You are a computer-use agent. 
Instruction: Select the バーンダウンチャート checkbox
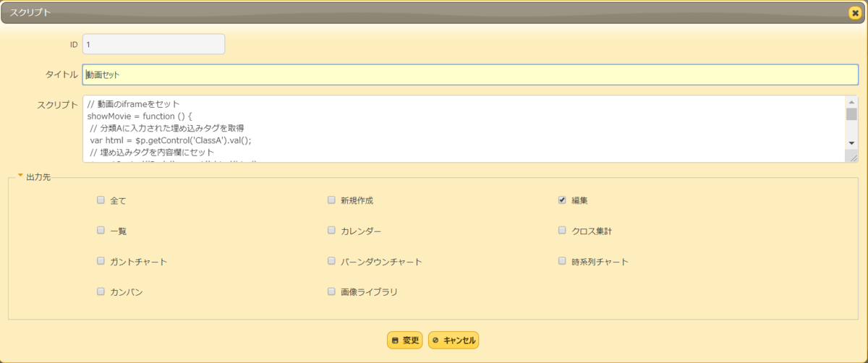point(331,261)
